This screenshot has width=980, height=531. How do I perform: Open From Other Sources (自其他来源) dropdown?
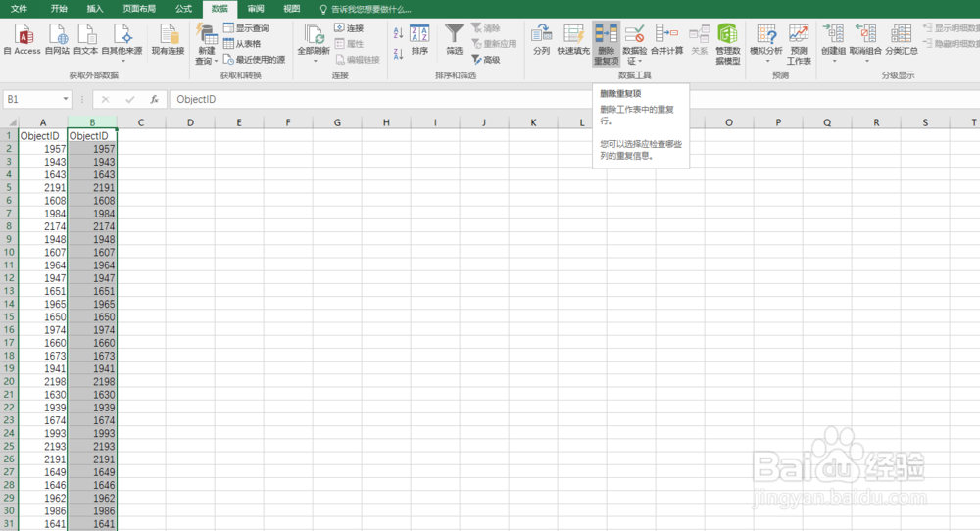(x=122, y=61)
